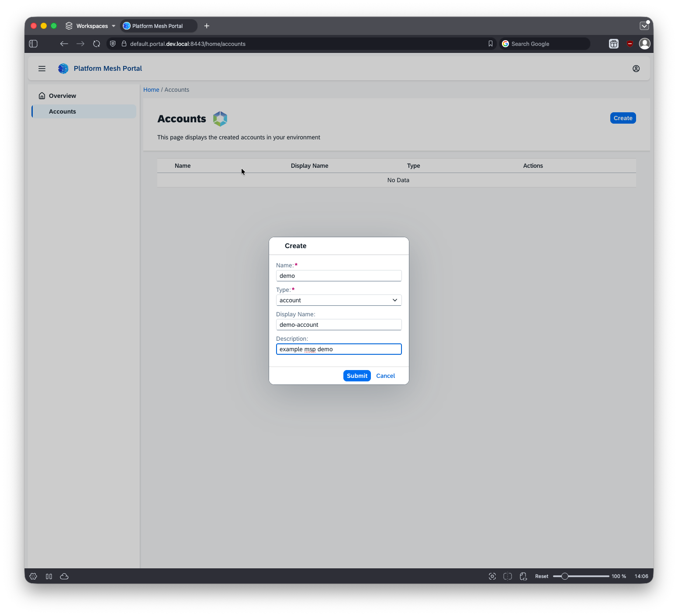Click the cloud icon in the bottom toolbar
The image size is (678, 616).
tap(64, 576)
